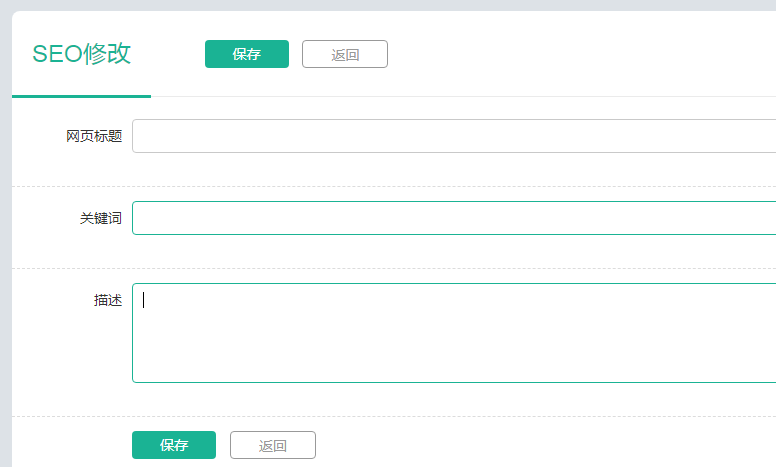Click the 描述 field label
Viewport: 776px width, 467px height.
pos(108,300)
